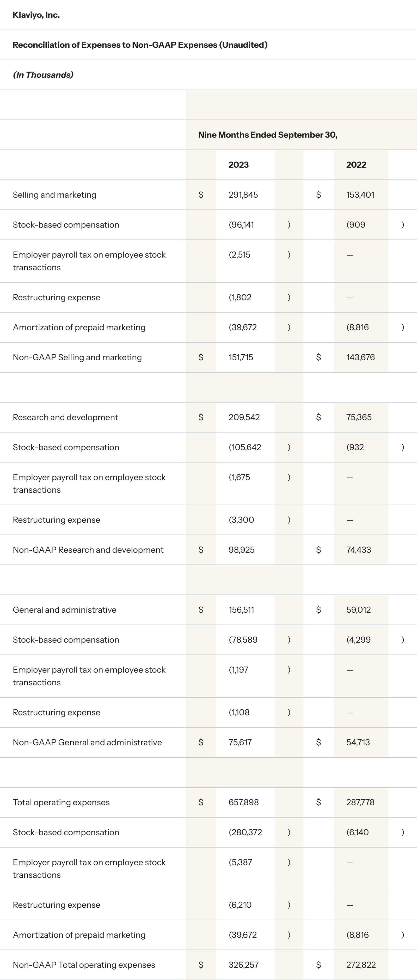Click the 2022 dollar sign beside 272,822

click(318, 965)
